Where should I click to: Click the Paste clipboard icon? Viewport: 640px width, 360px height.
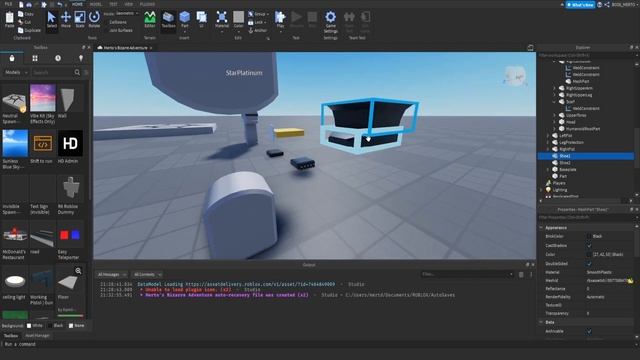pyautogui.click(x=9, y=20)
